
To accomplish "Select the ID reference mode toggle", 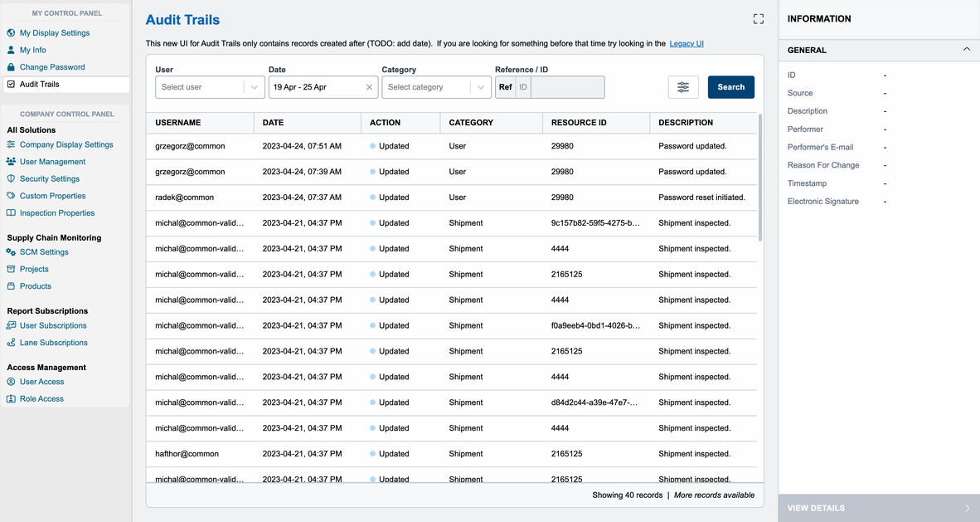I will [x=523, y=87].
